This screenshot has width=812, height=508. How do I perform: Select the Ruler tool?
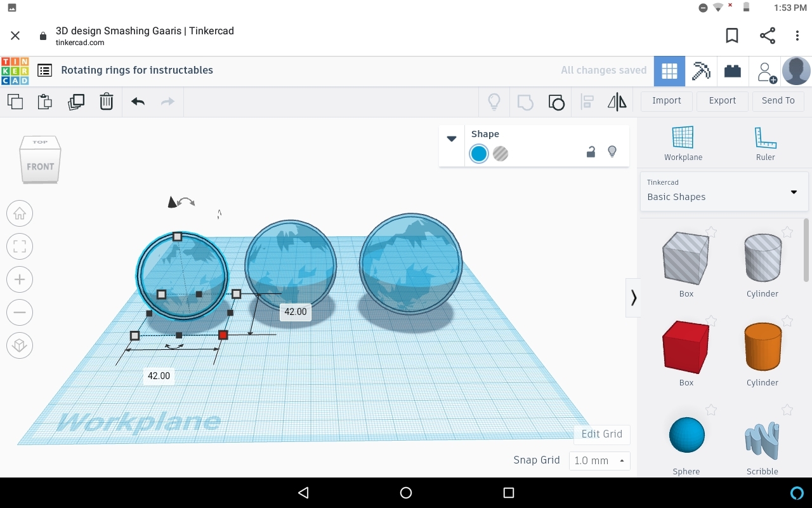[765, 144]
